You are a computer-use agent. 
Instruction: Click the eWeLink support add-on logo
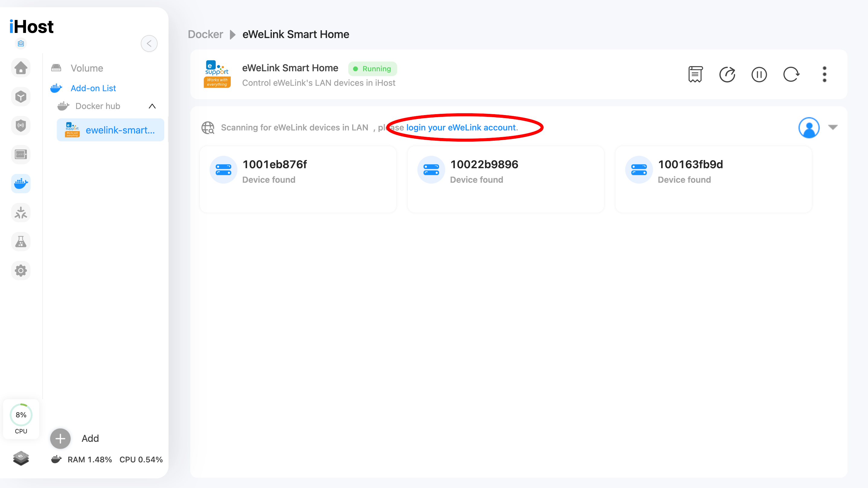(x=217, y=74)
